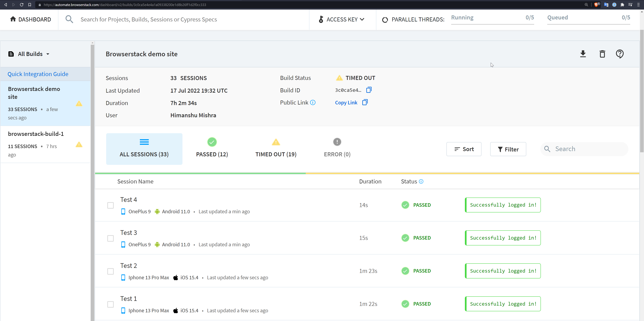Tick the Test 2 session checkbox
This screenshot has height=321, width=644.
click(x=110, y=271)
